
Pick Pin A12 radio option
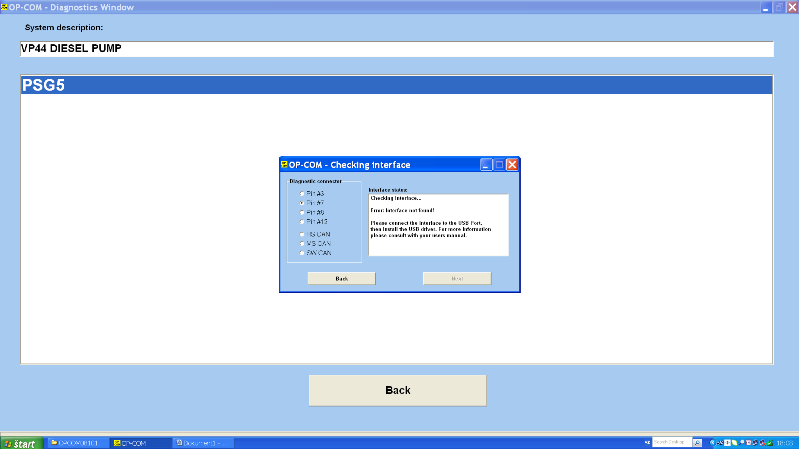(302, 222)
